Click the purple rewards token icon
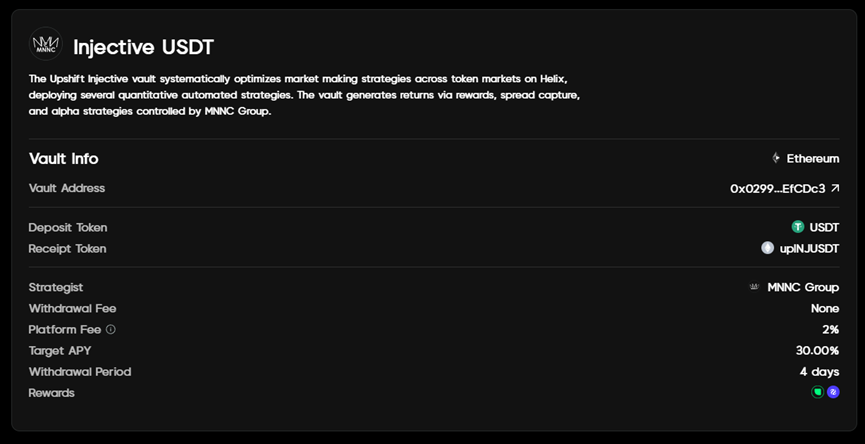Viewport: 865px width, 444px height. (833, 392)
